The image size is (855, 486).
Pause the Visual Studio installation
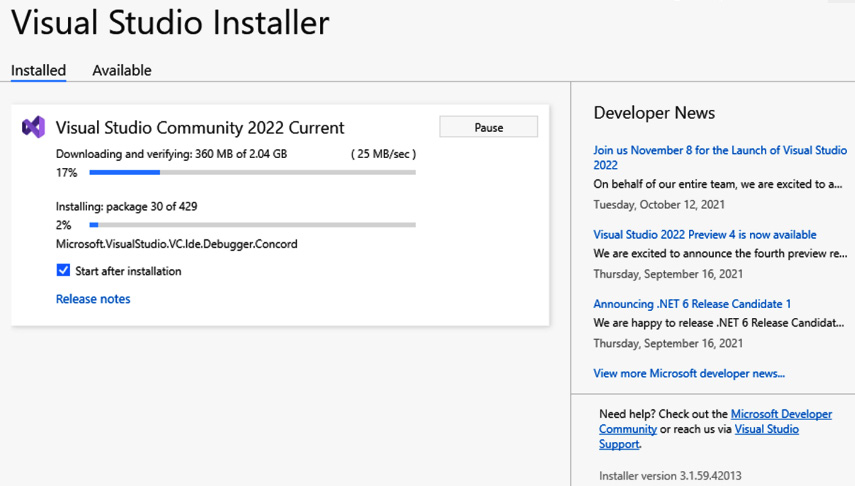pos(489,127)
